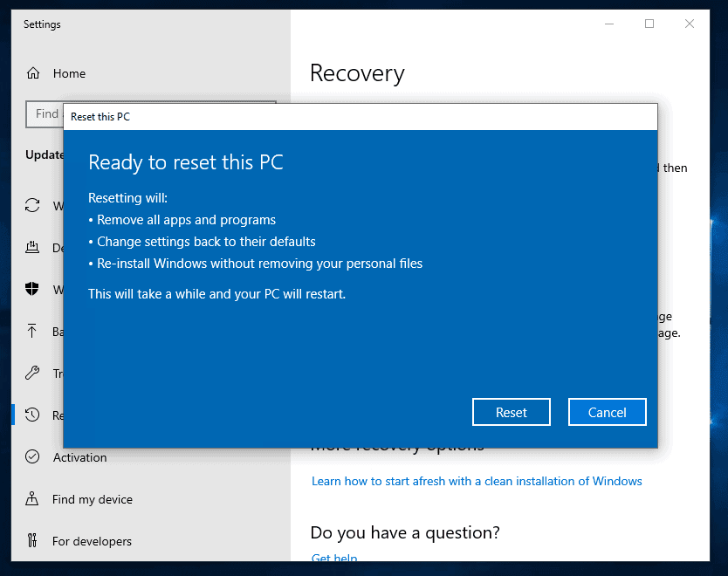Minimize the Settings window
Viewport: 728px width, 576px height.
[609, 24]
